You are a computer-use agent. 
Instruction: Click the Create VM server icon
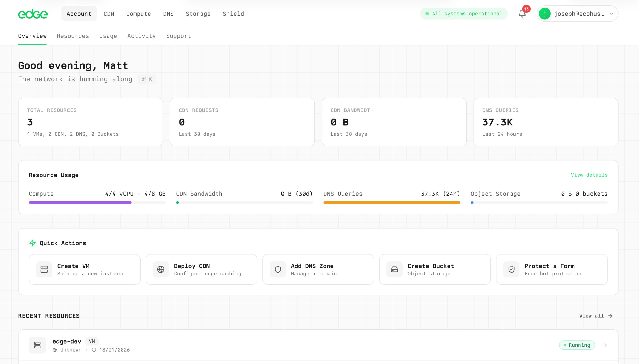pos(44,269)
